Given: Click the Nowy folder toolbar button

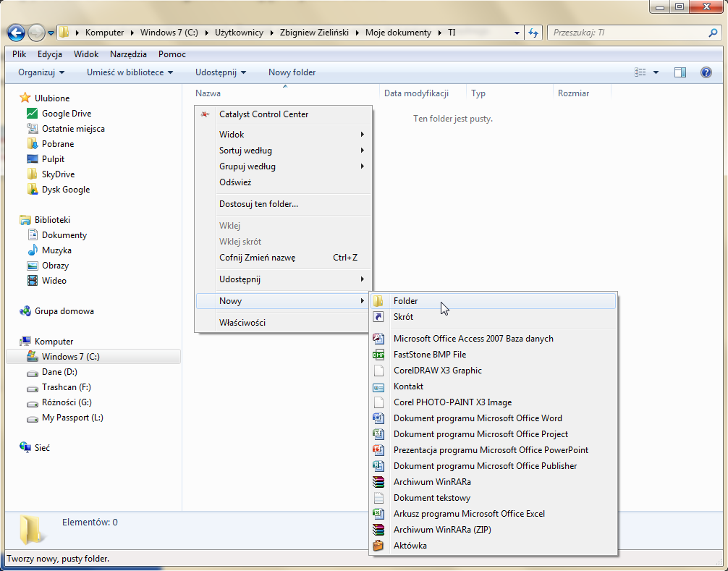Looking at the screenshot, I should point(292,72).
